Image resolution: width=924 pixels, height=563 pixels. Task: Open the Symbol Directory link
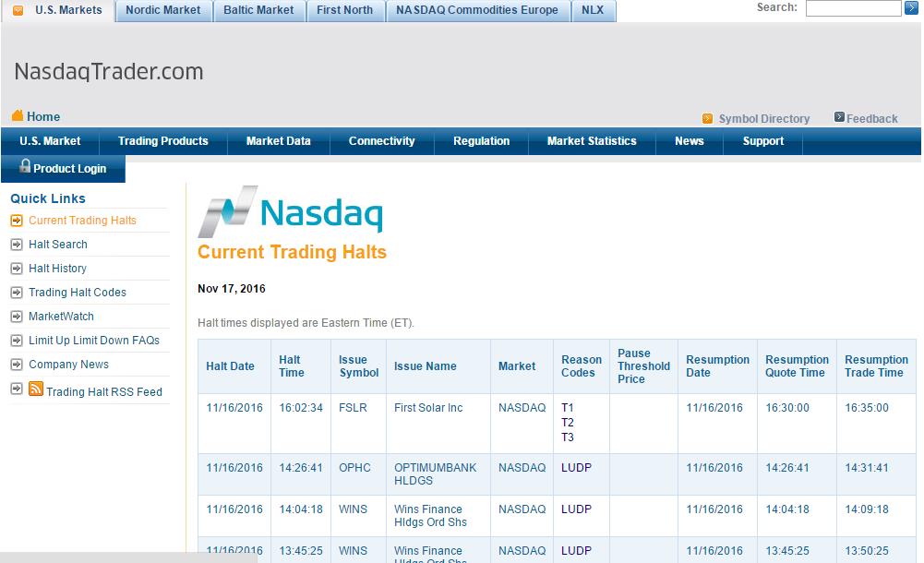[x=764, y=119]
